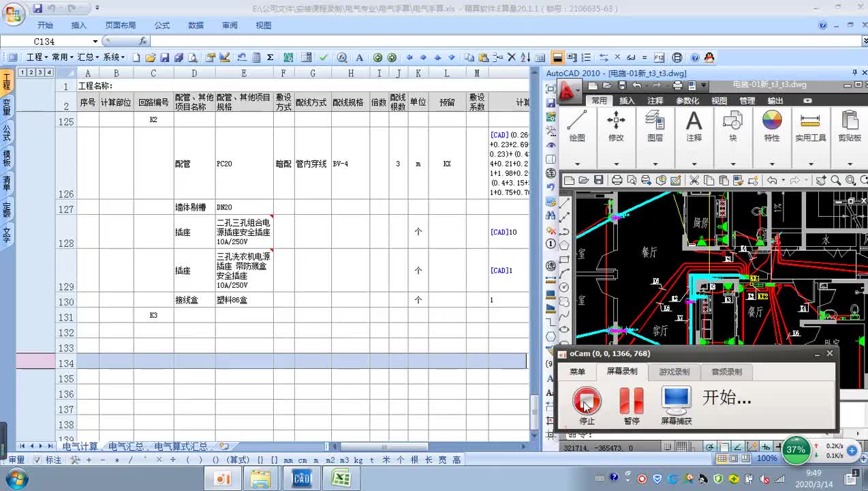The image size is (868, 491).
Task: Switch to oCam 游戏录制 tab
Action: [674, 372]
